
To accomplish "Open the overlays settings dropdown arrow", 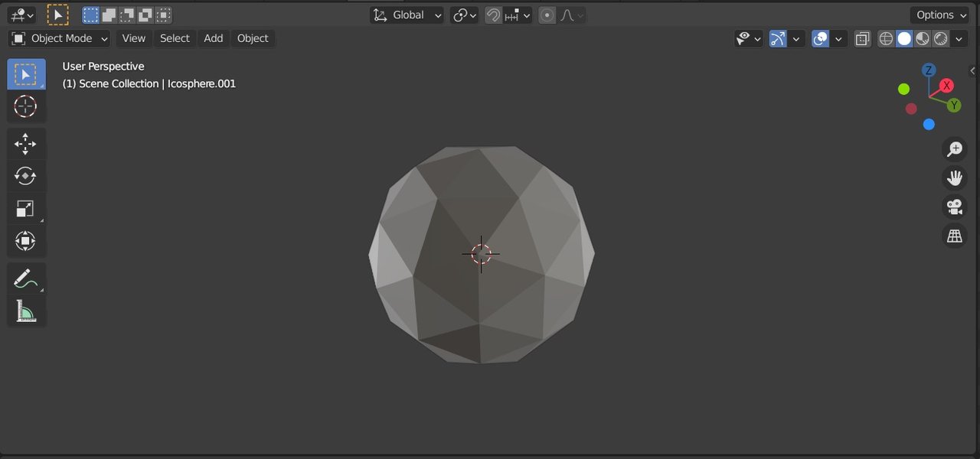I will pos(839,38).
